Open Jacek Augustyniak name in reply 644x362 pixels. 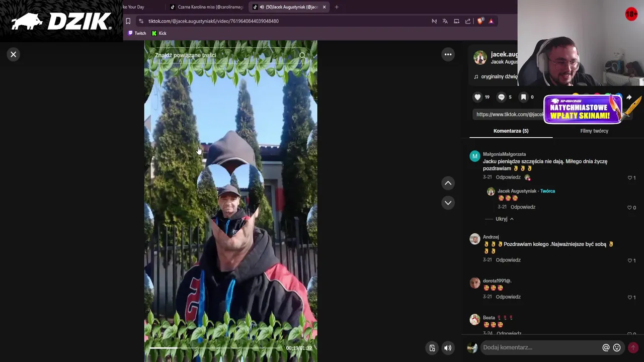point(517,191)
